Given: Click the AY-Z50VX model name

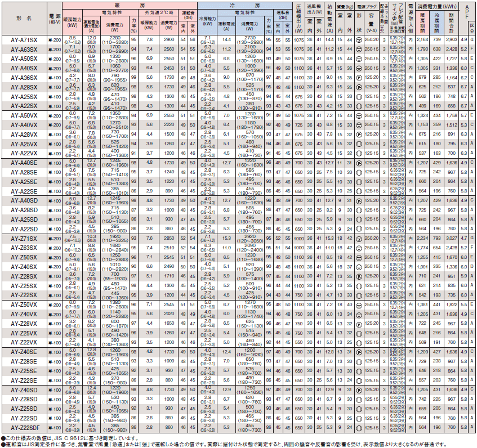Looking at the screenshot, I should pos(24,305).
